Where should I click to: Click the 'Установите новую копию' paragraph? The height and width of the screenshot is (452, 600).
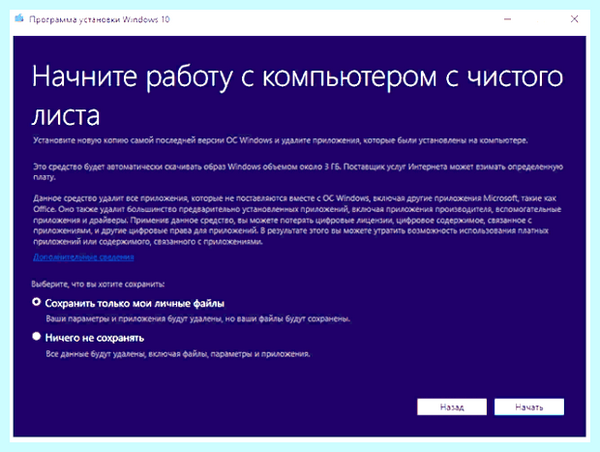point(280,140)
